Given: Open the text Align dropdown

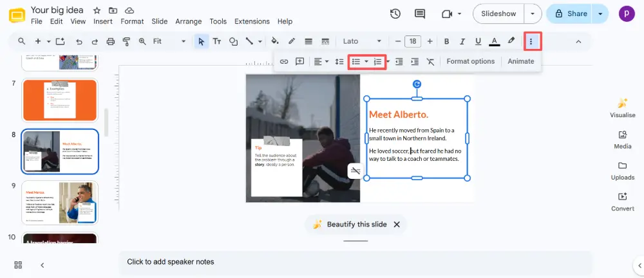Looking at the screenshot, I should coord(321,61).
